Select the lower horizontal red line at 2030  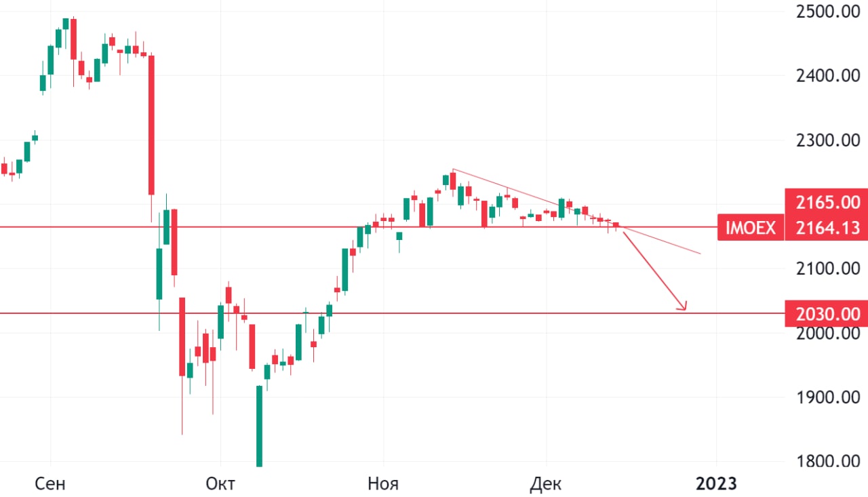pos(407,313)
